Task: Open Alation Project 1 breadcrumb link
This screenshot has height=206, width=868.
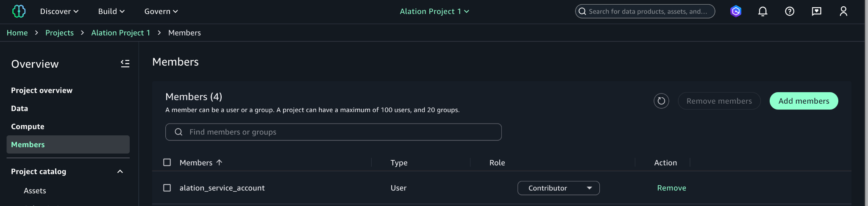Action: 121,33
